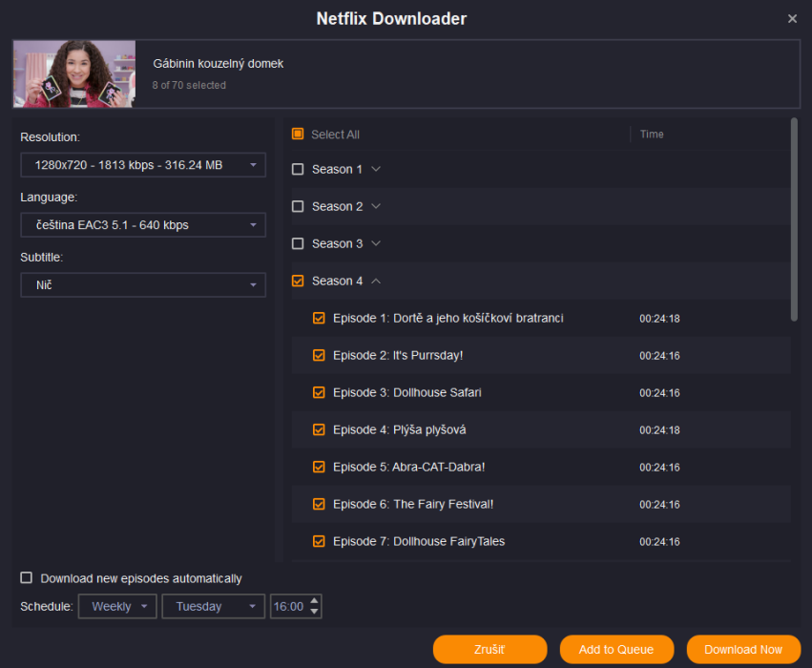Open the Language audio dropdown
This screenshot has width=812, height=668.
point(143,225)
